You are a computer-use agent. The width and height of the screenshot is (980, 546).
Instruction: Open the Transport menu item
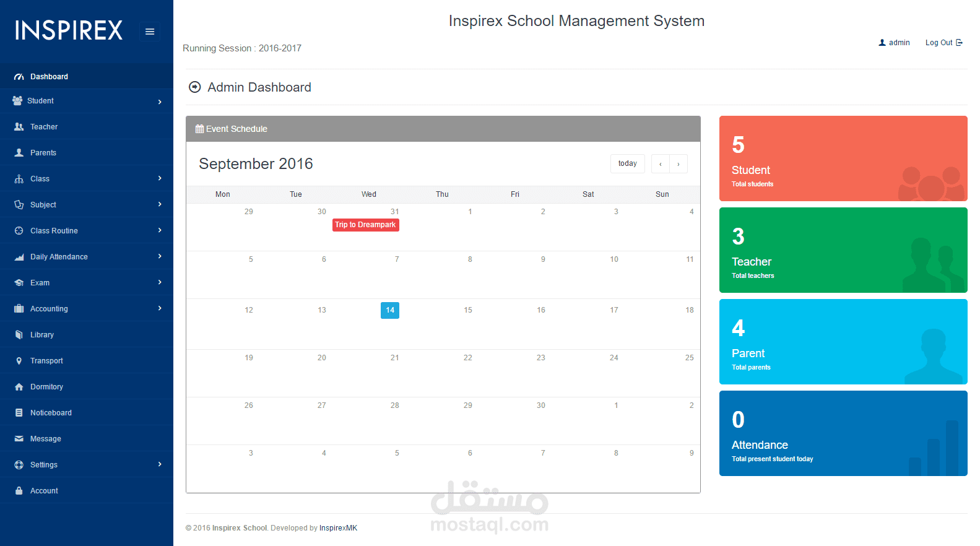pos(87,361)
